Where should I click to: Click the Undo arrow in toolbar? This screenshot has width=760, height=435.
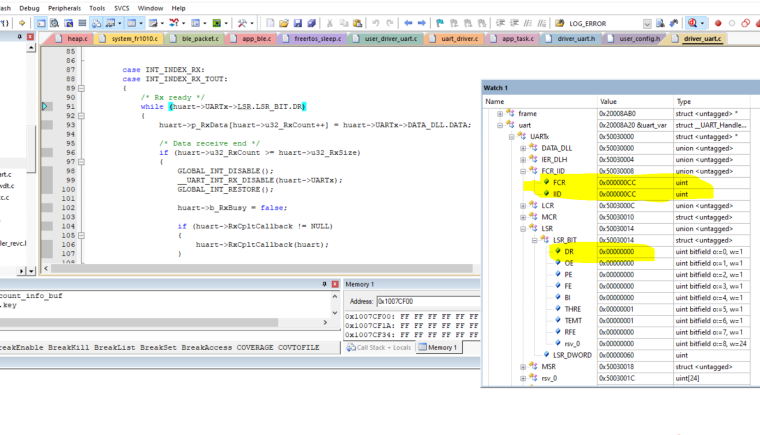click(376, 23)
